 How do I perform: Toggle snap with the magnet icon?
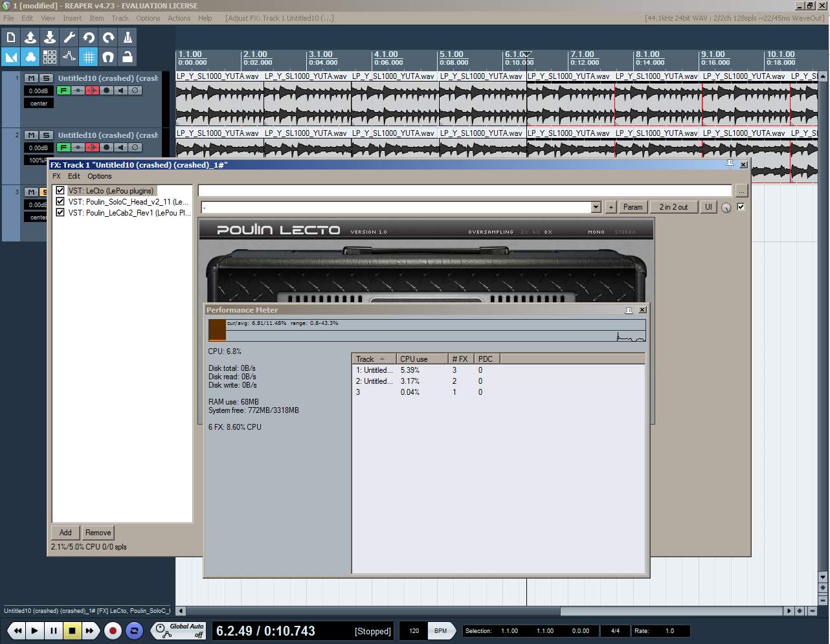click(108, 58)
